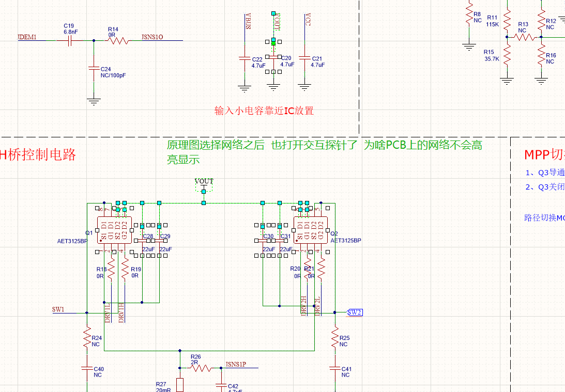
Task: Click the ground symbol below R8
Action: pos(469,47)
